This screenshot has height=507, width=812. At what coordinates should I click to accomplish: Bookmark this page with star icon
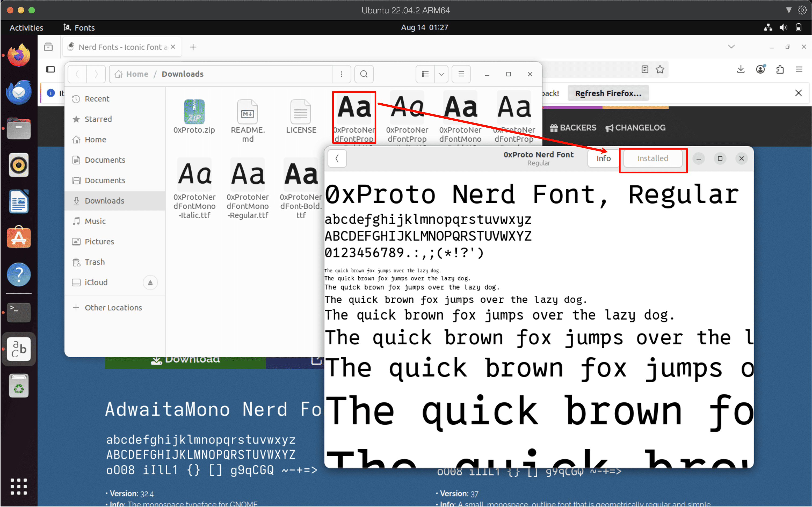660,69
